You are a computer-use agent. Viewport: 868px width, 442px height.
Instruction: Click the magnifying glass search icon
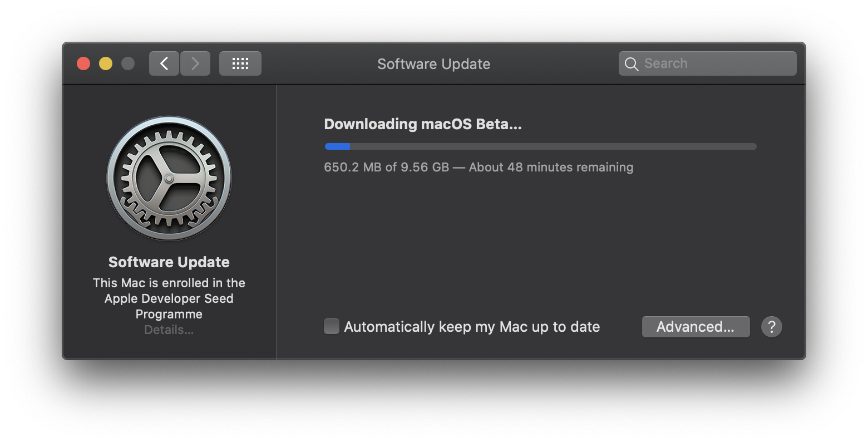(x=632, y=63)
